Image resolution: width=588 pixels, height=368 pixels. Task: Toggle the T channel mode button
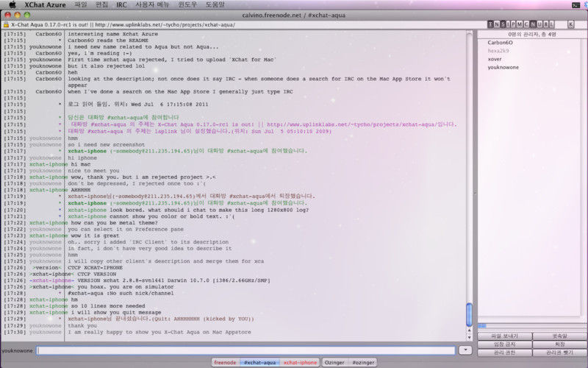pyautogui.click(x=490, y=24)
